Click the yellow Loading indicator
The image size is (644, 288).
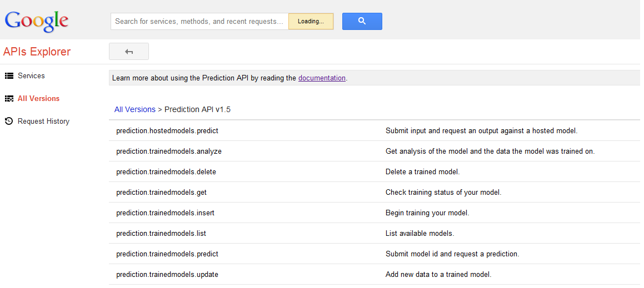click(x=311, y=21)
